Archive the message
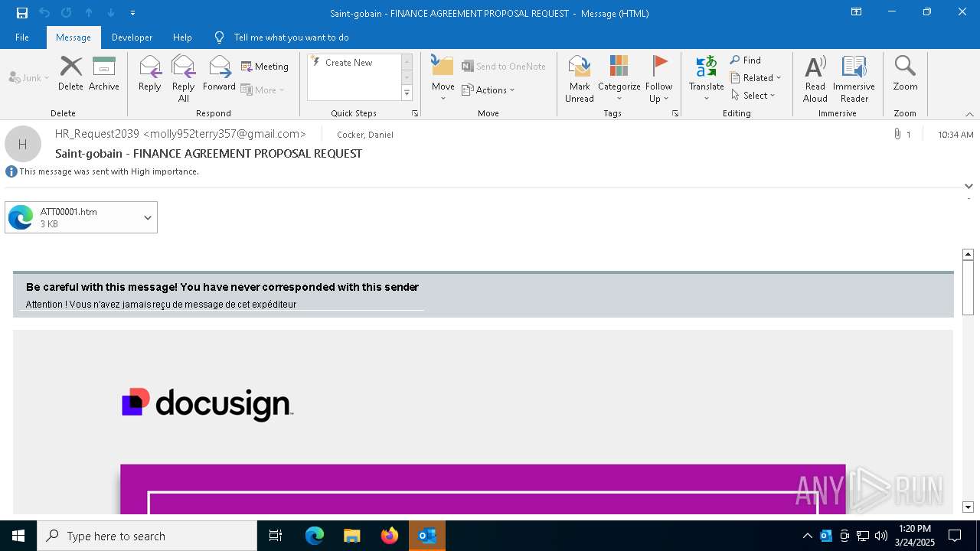This screenshot has height=551, width=980. tap(104, 73)
